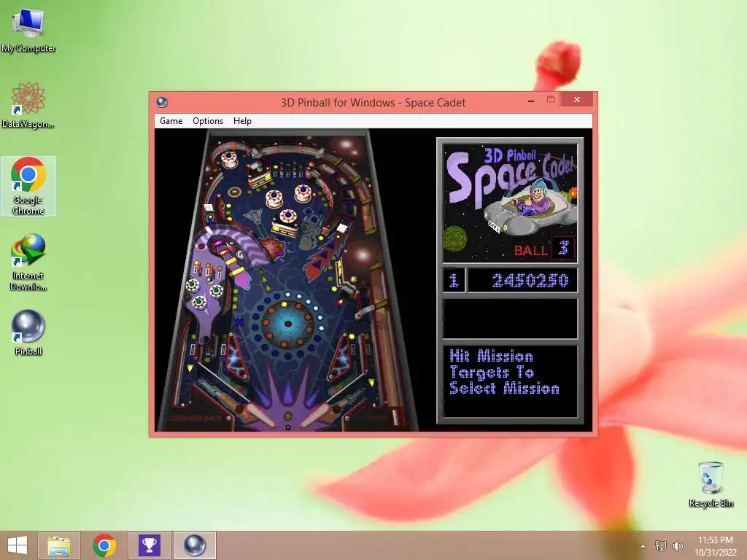Select the Internet Download Manager shortcut
This screenshot has width=747, height=560.
(x=28, y=262)
